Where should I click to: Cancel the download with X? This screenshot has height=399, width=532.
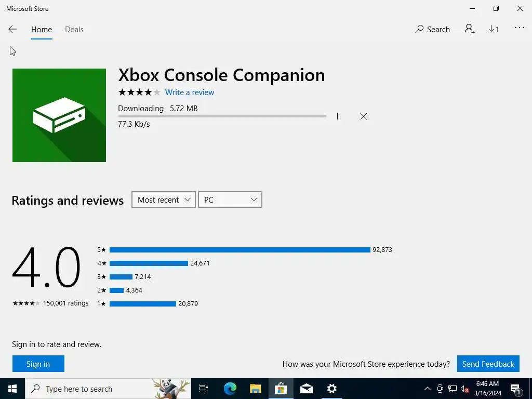coord(364,116)
